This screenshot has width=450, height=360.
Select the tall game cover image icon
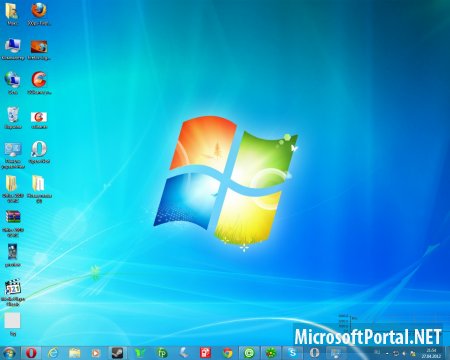13,255
